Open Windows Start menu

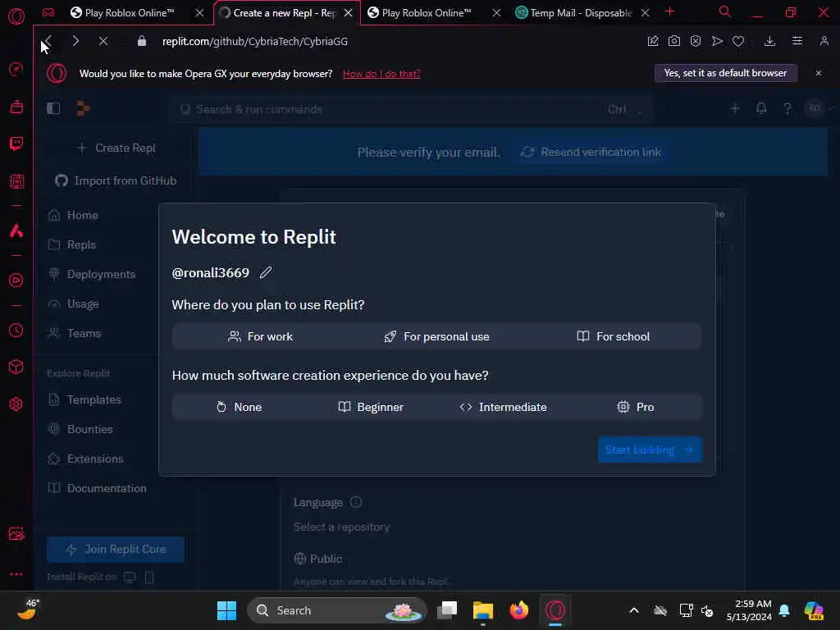click(226, 610)
